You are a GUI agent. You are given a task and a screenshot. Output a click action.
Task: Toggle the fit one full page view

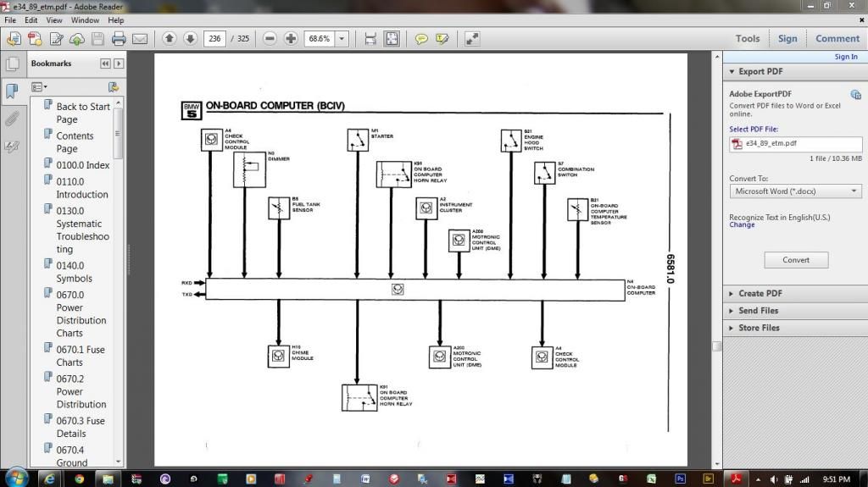pyautogui.click(x=392, y=39)
